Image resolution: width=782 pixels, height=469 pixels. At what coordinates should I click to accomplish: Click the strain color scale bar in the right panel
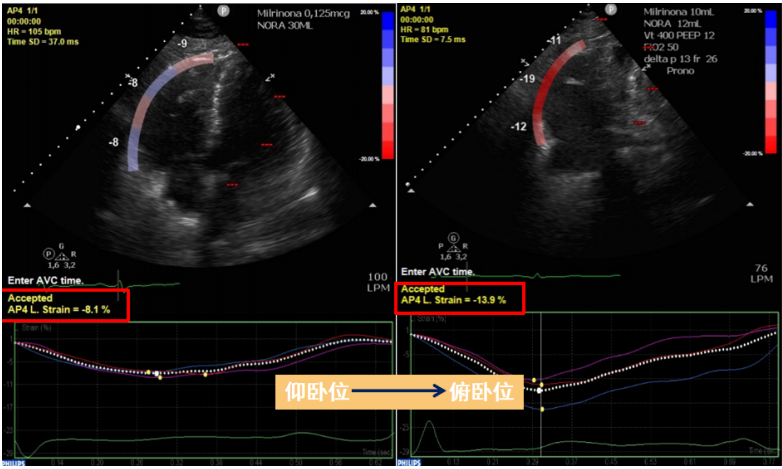(771, 82)
